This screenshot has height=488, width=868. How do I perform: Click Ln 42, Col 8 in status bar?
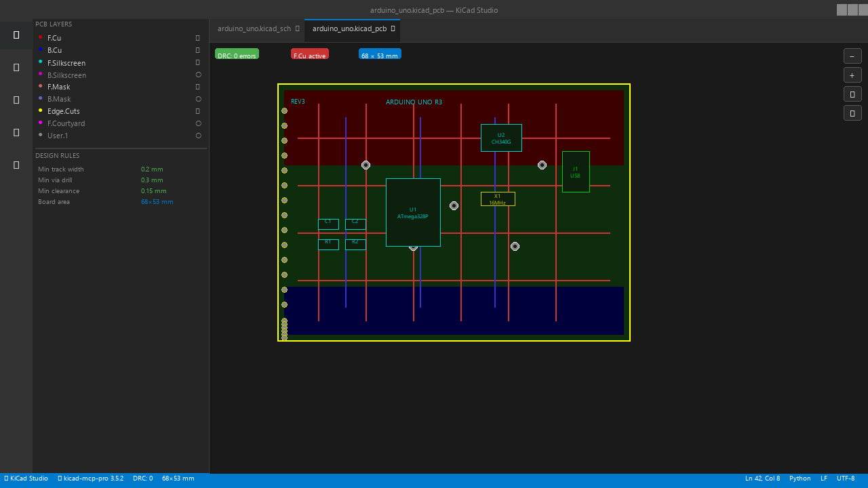click(762, 479)
